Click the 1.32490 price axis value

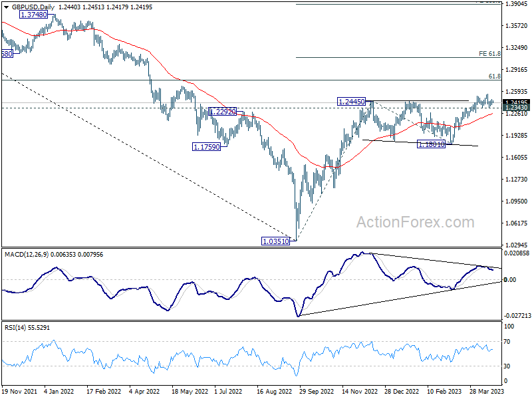tap(517, 47)
